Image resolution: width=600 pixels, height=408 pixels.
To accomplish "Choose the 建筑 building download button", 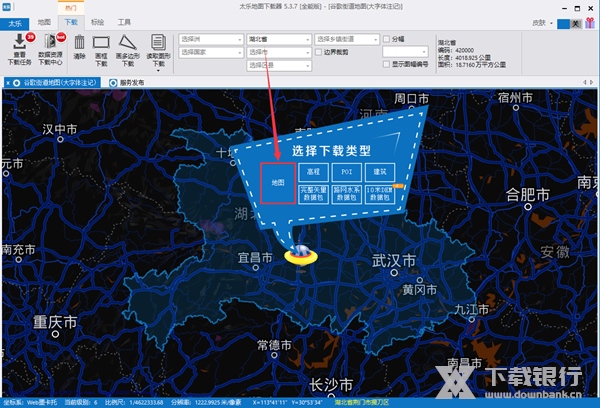I will 380,172.
